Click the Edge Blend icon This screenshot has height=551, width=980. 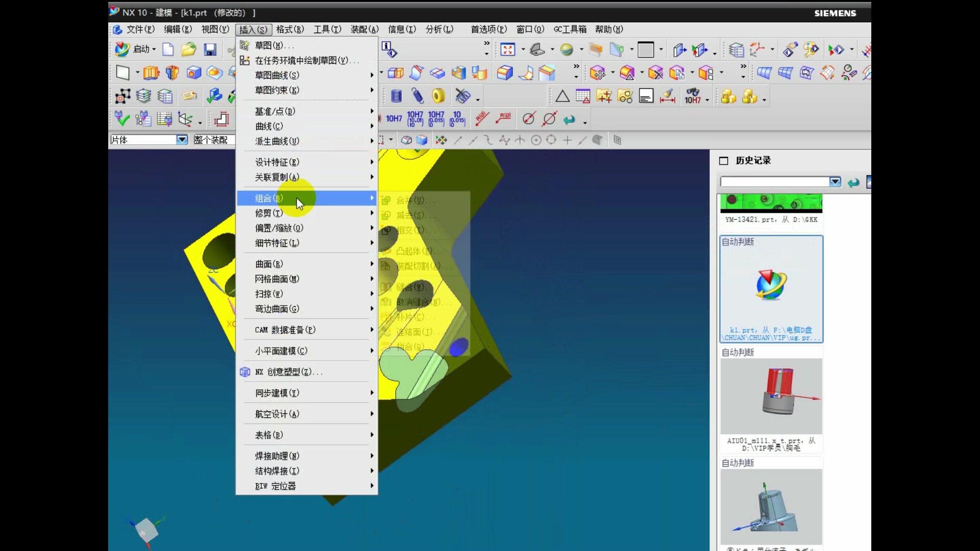(505, 73)
